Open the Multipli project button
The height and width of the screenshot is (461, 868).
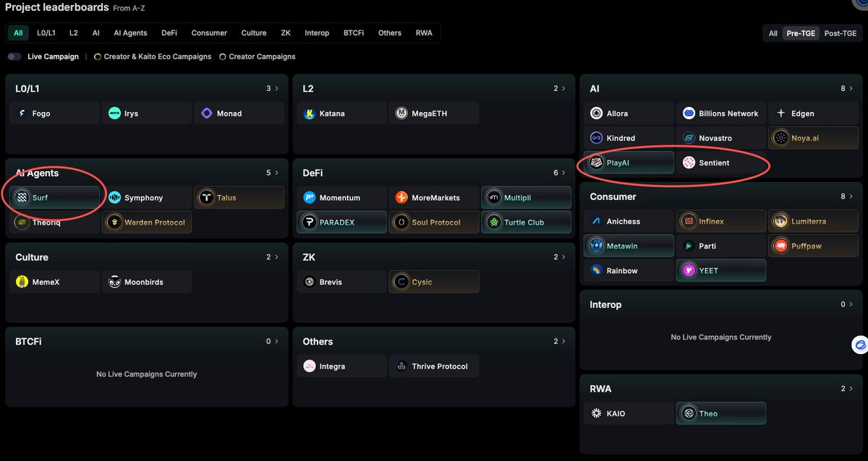pyautogui.click(x=526, y=197)
